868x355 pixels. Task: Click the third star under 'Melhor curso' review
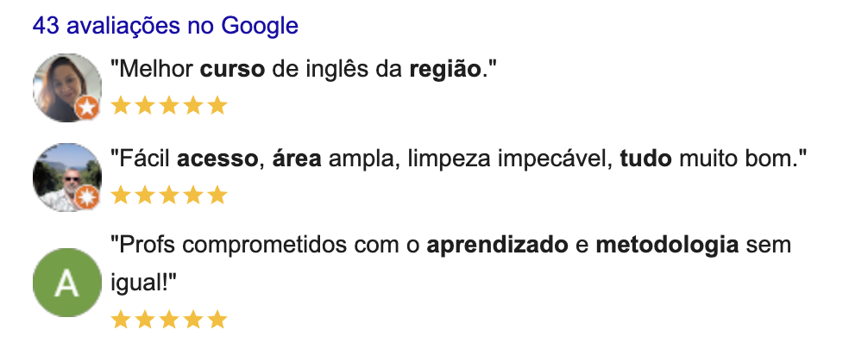[169, 105]
